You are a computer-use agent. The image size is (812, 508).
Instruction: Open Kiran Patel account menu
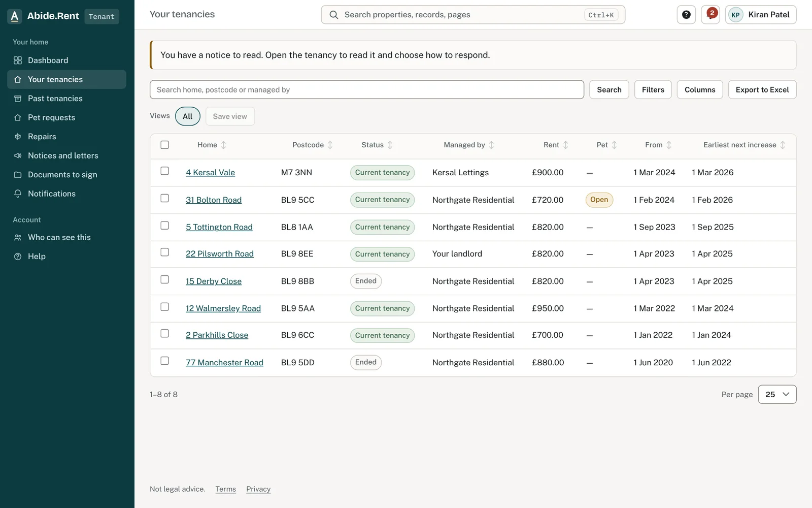pos(761,15)
